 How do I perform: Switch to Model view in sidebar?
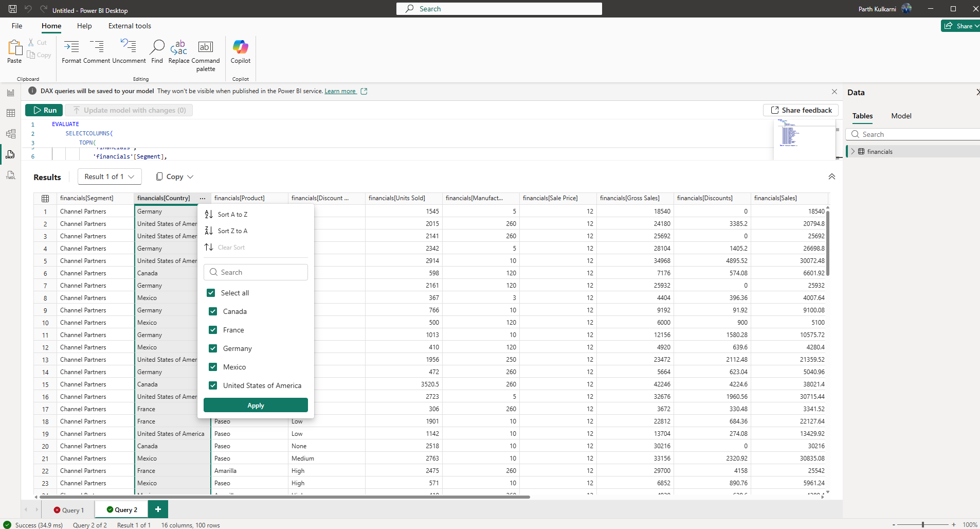click(x=11, y=134)
